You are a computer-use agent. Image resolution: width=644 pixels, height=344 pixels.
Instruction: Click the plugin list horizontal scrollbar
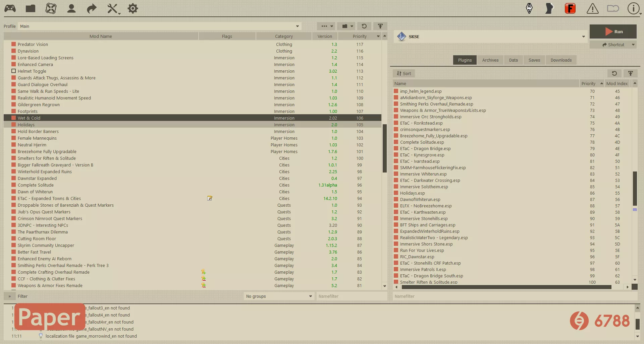point(506,287)
